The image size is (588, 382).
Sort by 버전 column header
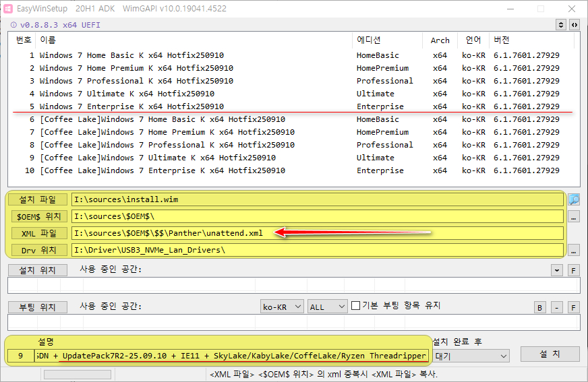pyautogui.click(x=532, y=40)
